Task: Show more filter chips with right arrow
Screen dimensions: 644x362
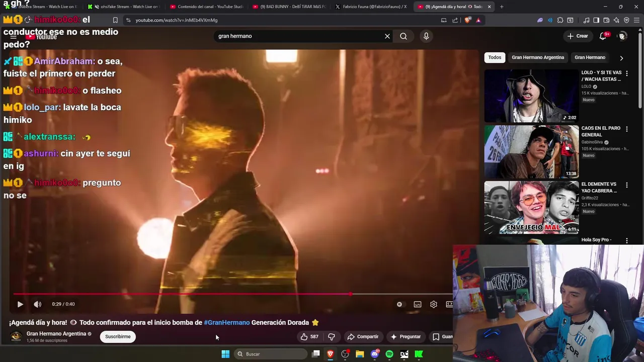Action: coord(621,58)
